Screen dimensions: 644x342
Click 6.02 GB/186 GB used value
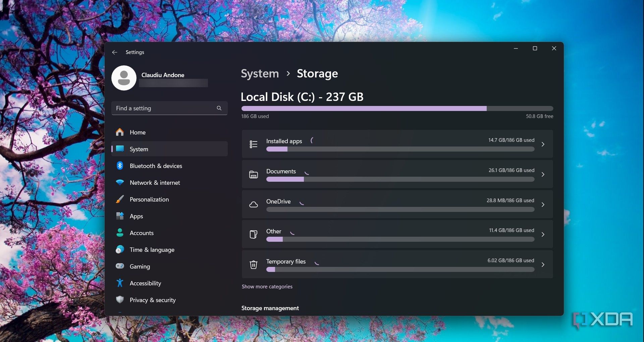point(511,261)
